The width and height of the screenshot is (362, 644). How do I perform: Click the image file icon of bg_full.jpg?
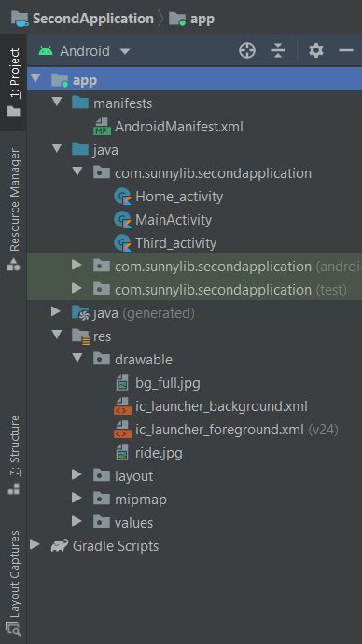[122, 383]
